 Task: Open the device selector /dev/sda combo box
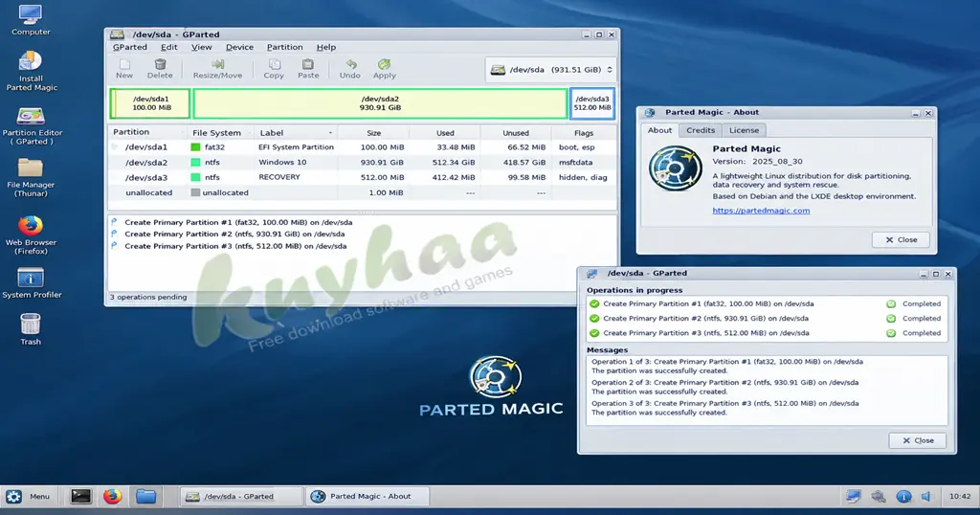click(550, 69)
